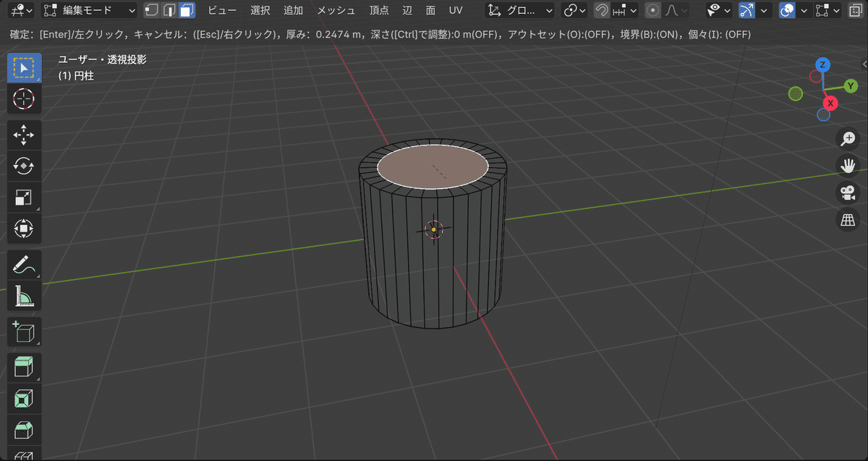Select the Box Select tool
868x461 pixels.
(x=25, y=68)
